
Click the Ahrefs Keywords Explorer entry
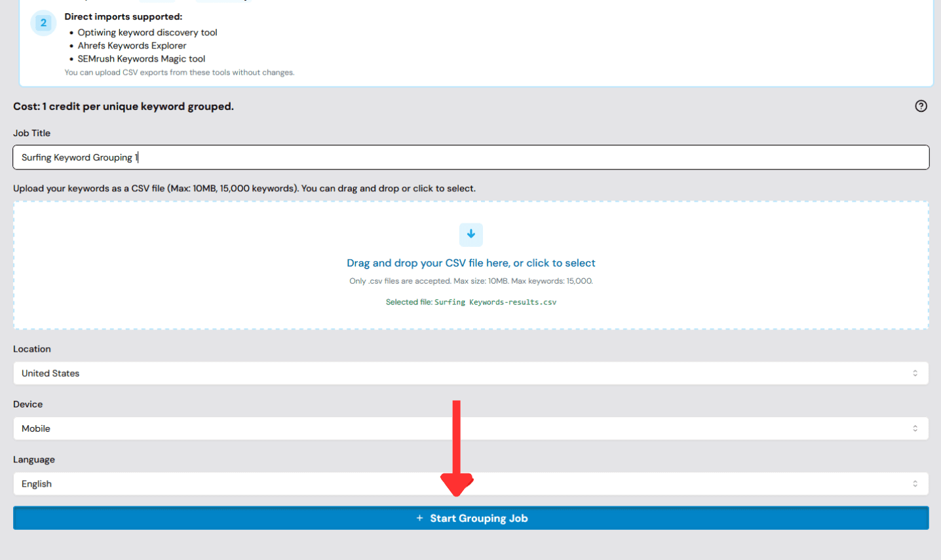[x=132, y=45]
